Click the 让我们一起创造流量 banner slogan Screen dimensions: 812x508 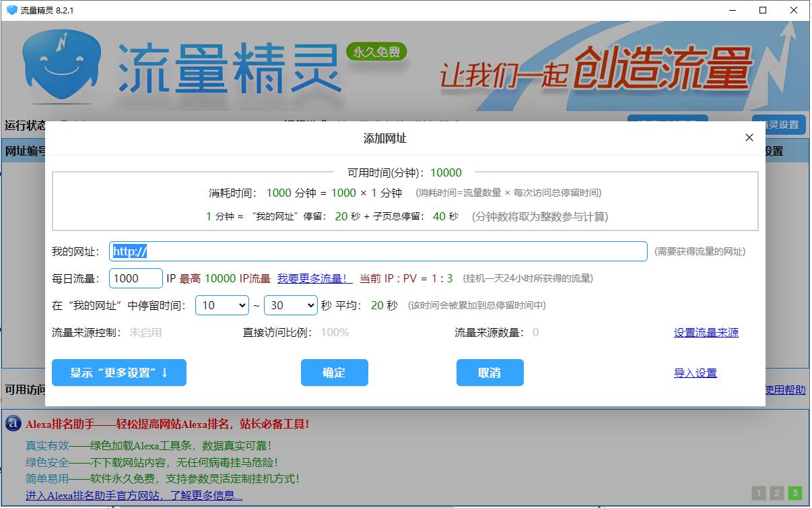coord(595,69)
